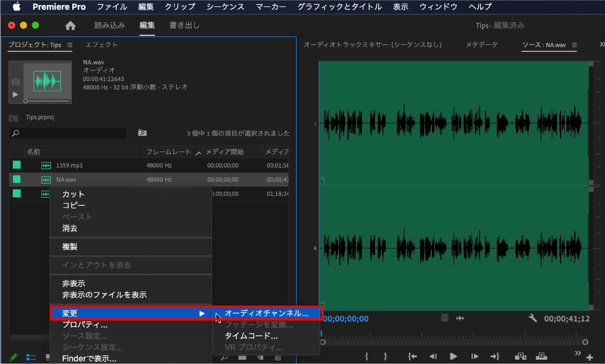
Task: Click the drag-video-only filmstrip icon
Action: coord(445,318)
